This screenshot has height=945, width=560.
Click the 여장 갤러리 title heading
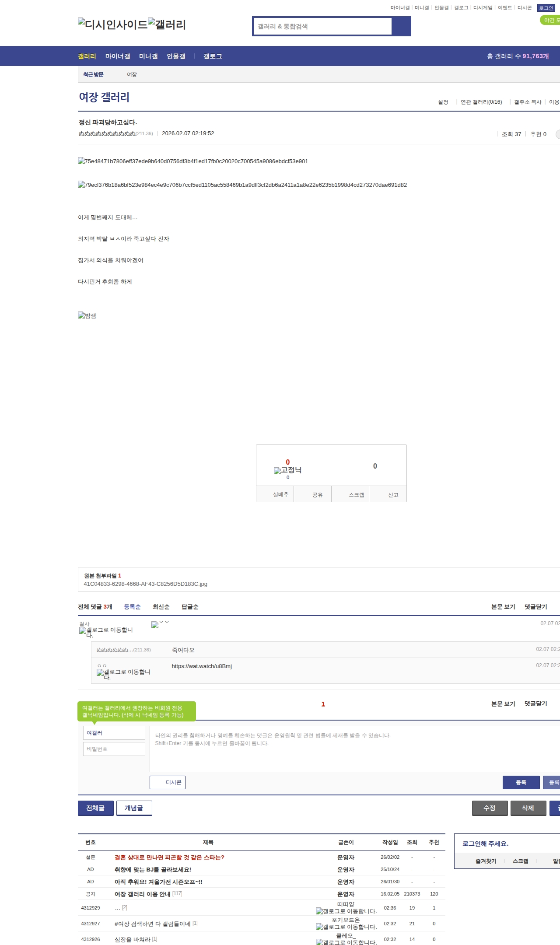(104, 97)
